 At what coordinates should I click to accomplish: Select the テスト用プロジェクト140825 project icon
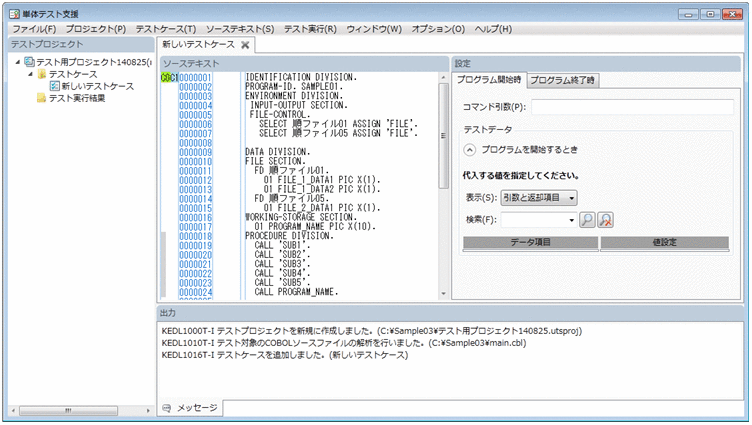click(x=29, y=62)
